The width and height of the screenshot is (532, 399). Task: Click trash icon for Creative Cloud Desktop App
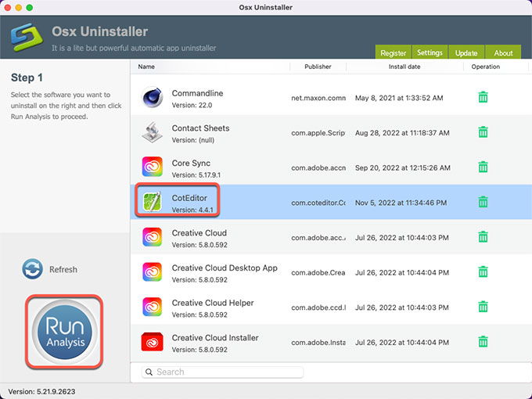[483, 271]
